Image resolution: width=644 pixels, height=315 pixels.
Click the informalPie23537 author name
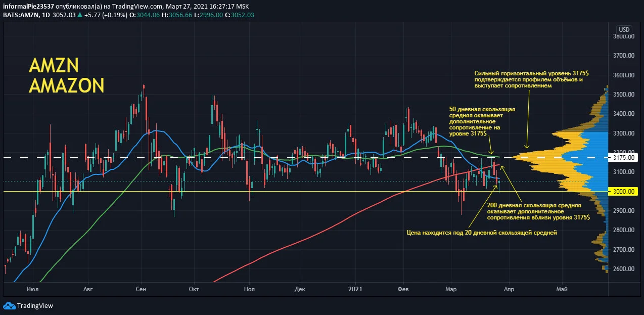pos(28,6)
